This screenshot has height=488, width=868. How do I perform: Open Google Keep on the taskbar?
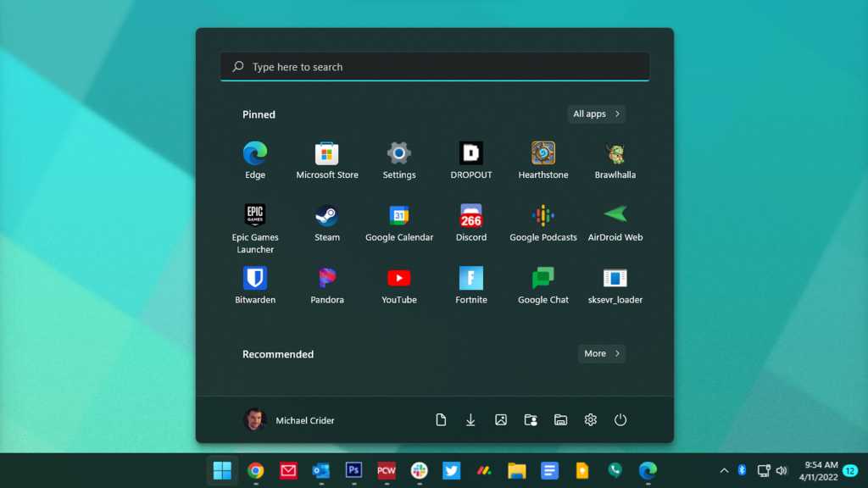click(x=581, y=470)
